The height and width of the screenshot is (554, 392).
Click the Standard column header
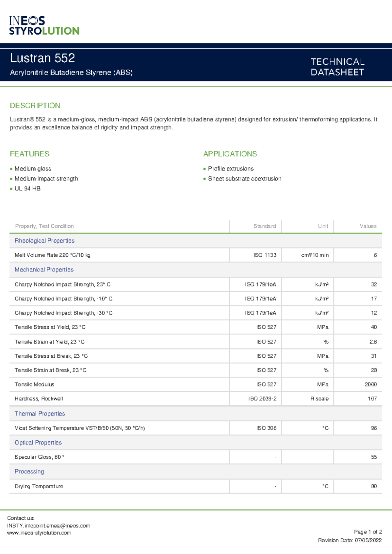(265, 226)
